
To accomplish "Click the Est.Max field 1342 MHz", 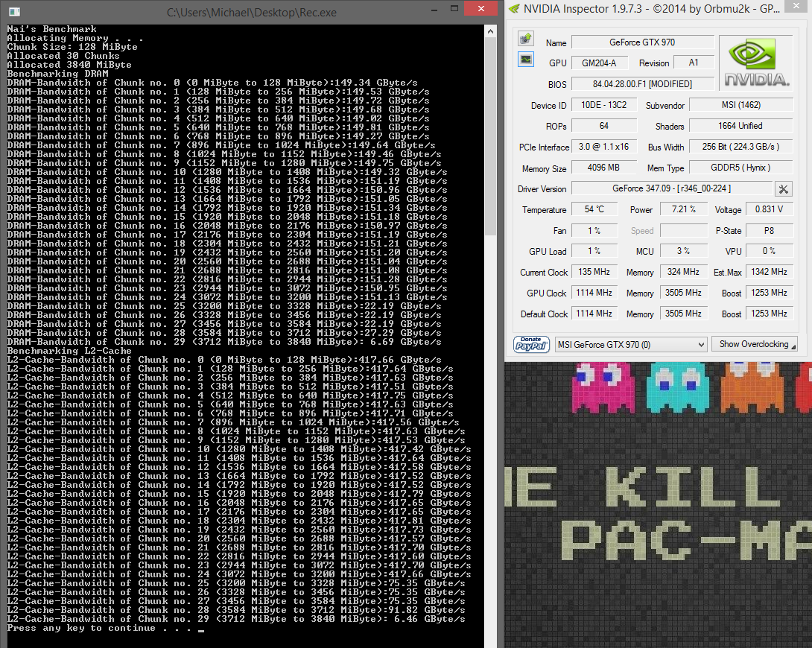I will coord(770,273).
